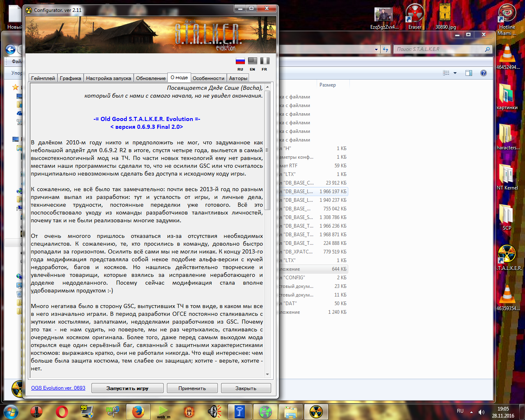
Task: Open the Windows Start menu orb
Action: click(x=10, y=411)
